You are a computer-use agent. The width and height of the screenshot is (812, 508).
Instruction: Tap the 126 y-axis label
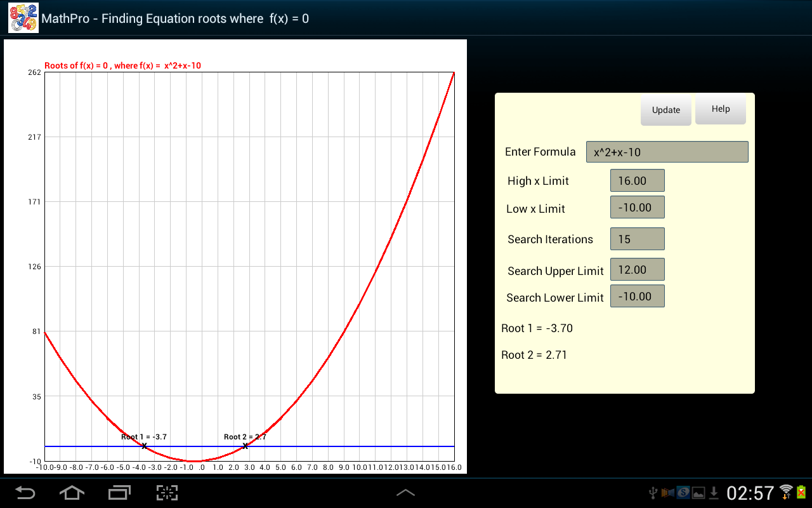point(34,267)
